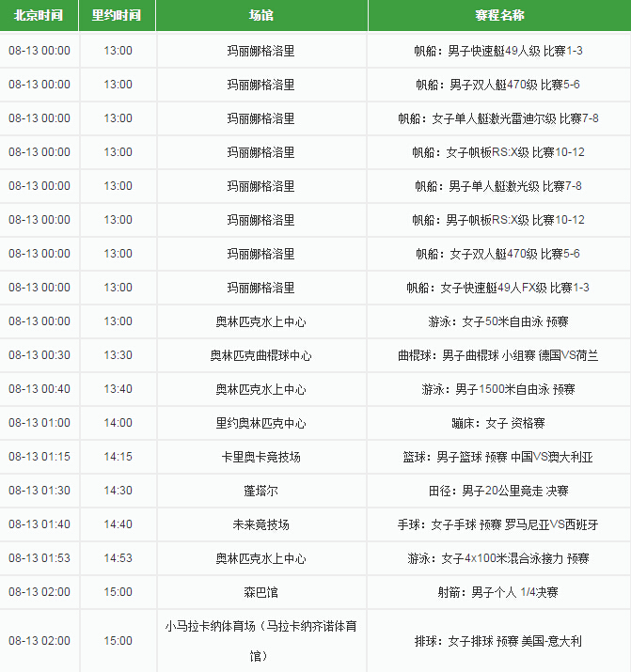Click 游泳 女子50米自由泳 预赛 event

[x=498, y=321]
